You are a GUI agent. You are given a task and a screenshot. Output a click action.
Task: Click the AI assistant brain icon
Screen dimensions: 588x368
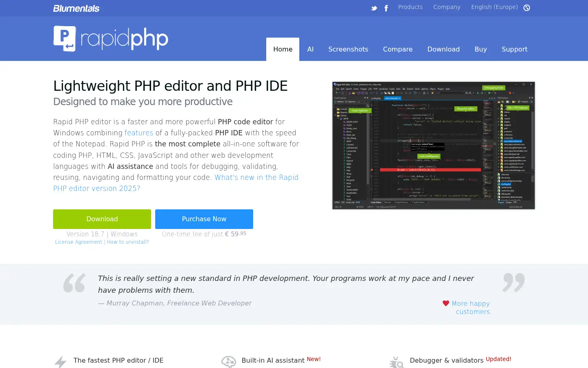coord(229,361)
